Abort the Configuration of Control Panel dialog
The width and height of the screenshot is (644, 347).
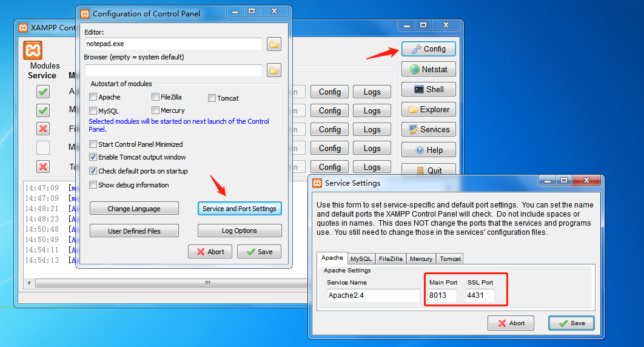210,252
